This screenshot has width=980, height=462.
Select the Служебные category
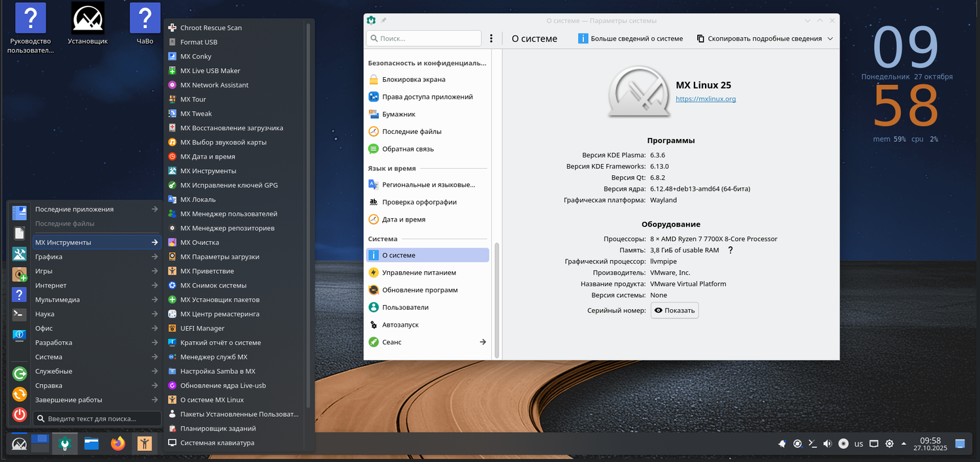coord(96,371)
